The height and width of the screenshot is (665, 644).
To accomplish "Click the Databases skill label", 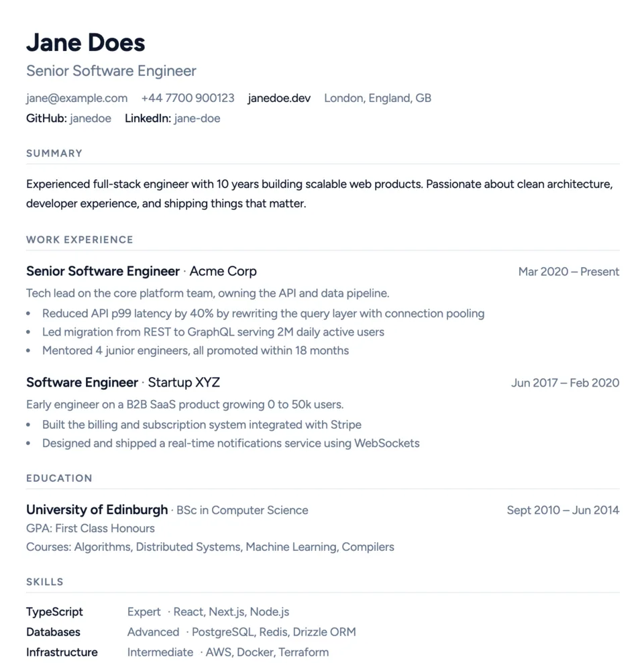I will 53,632.
